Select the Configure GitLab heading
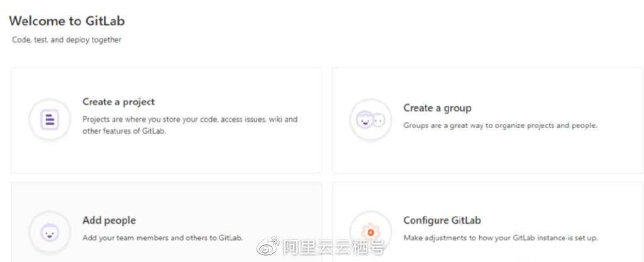This screenshot has width=644, height=262. [442, 221]
